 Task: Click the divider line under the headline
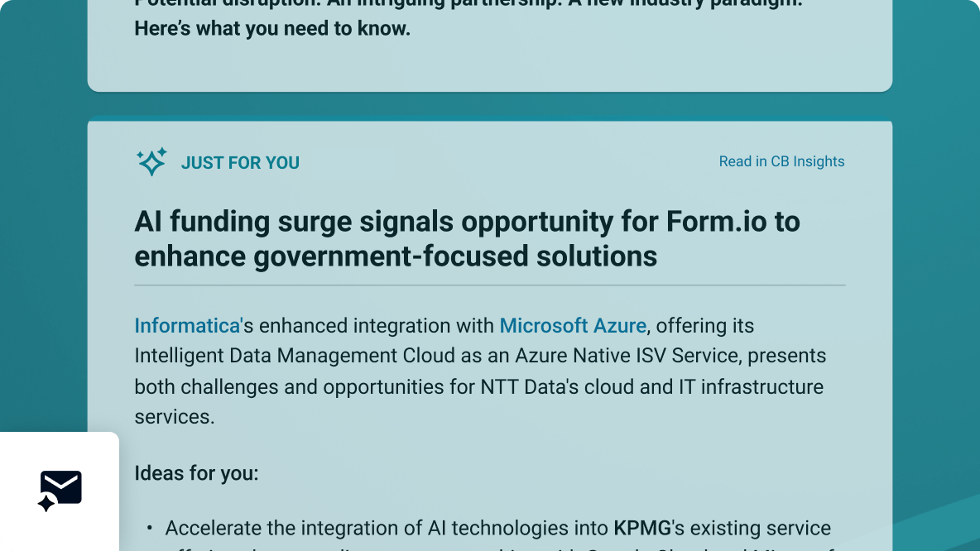489,285
